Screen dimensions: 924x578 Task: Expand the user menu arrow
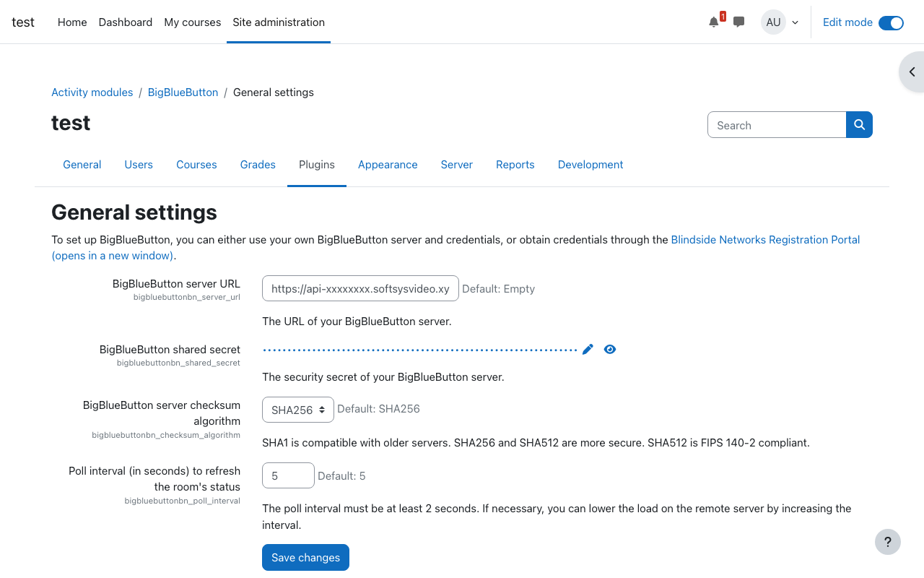(796, 22)
